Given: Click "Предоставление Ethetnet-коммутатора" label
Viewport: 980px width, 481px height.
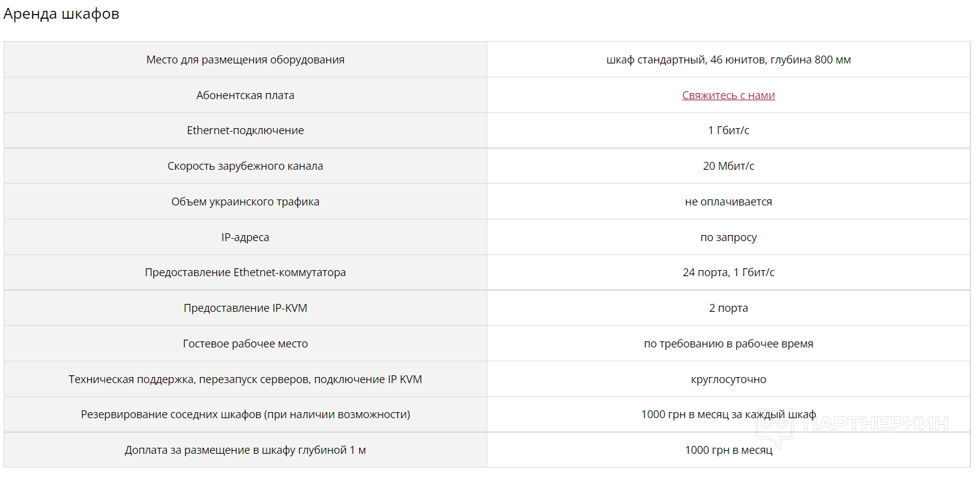Looking at the screenshot, I should [x=245, y=273].
